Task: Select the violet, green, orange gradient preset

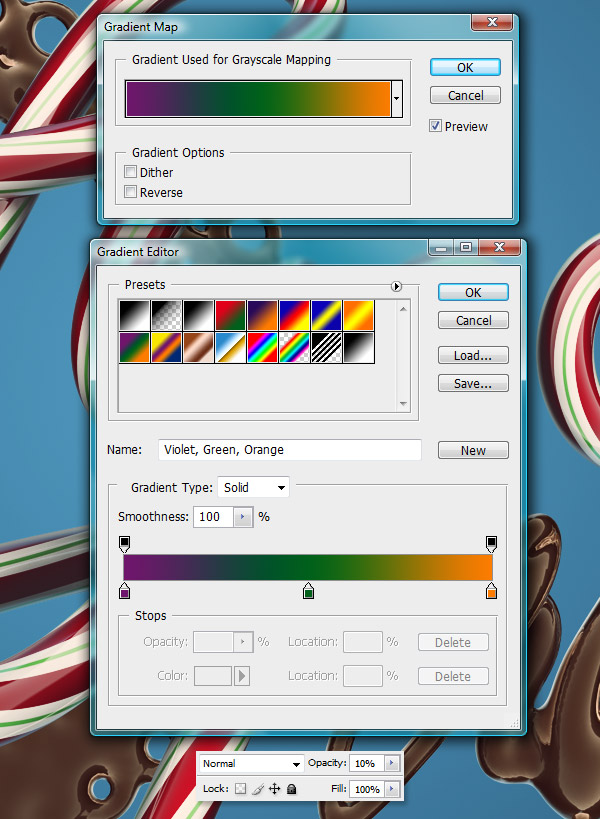Action: (x=134, y=347)
